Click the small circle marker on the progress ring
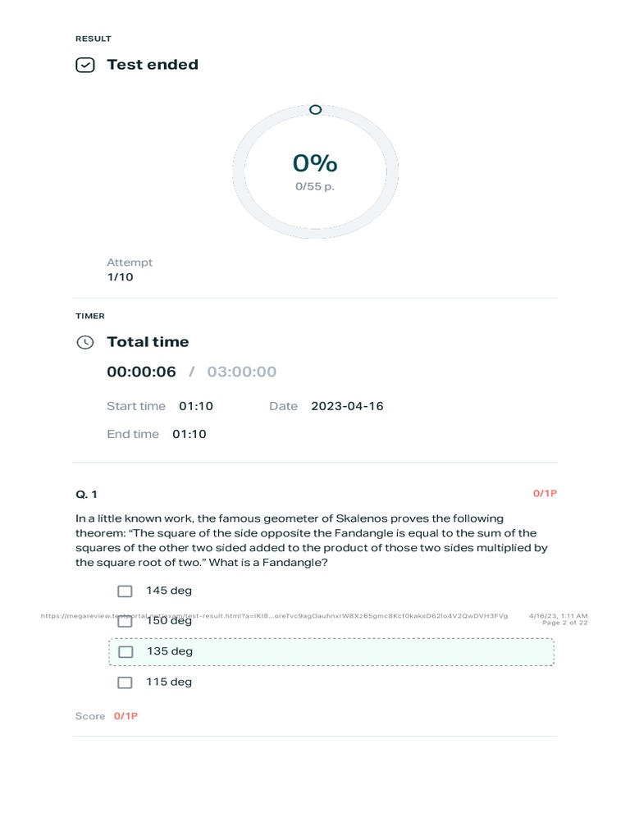The image size is (630, 840). coord(315,109)
